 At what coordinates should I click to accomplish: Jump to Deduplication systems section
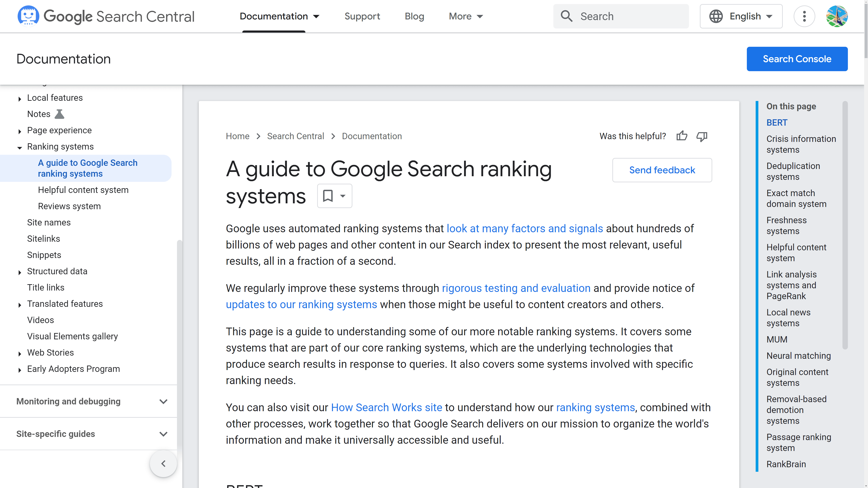[x=793, y=171]
